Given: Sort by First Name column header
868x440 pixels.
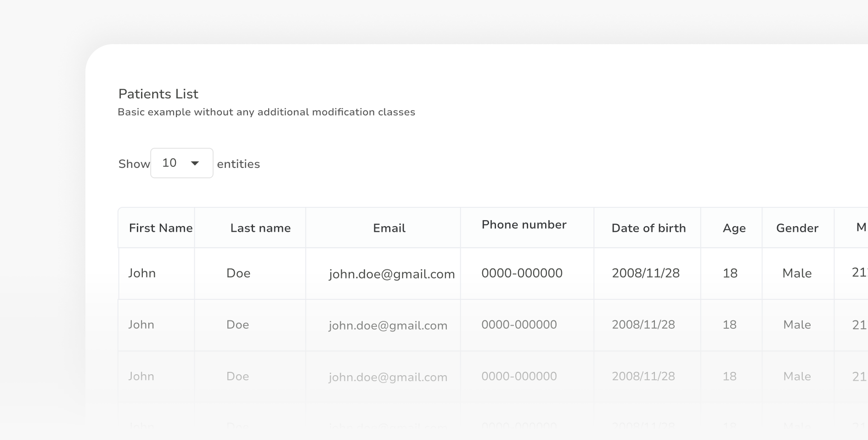Looking at the screenshot, I should [x=160, y=228].
